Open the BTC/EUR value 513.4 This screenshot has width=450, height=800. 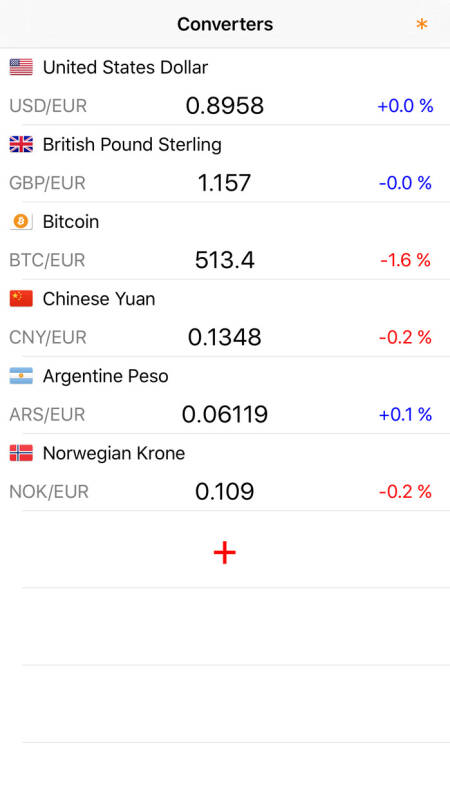224,260
